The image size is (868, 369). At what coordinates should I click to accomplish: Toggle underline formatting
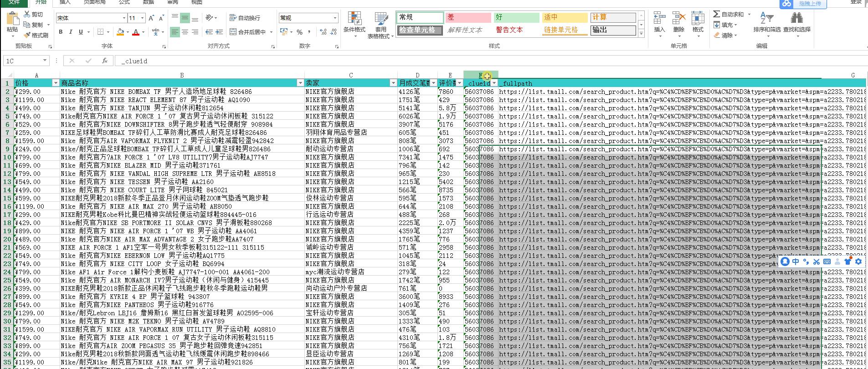coord(81,32)
